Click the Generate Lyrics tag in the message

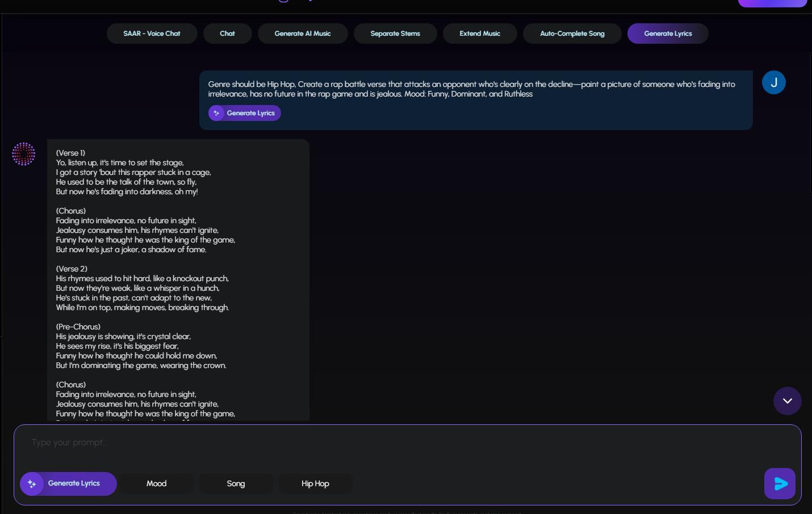[245, 113]
